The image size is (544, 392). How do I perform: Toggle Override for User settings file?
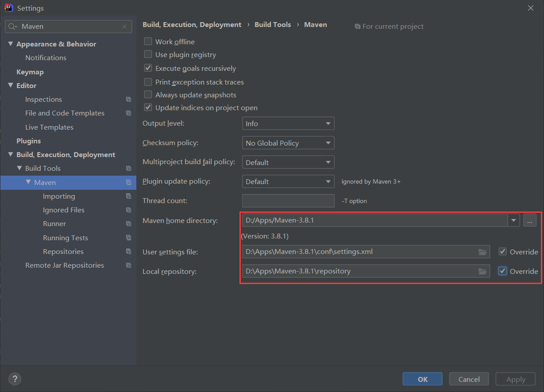[502, 252]
